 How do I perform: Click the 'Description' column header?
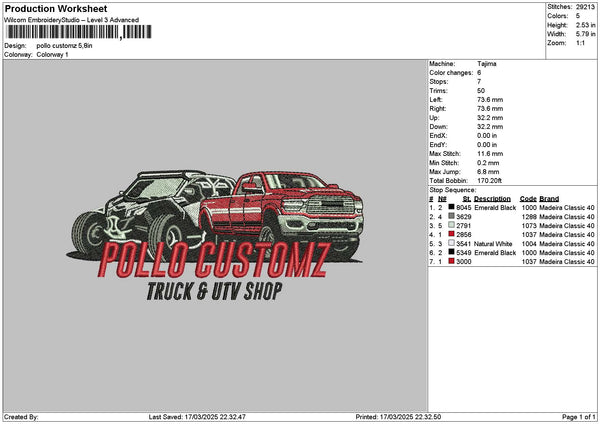pos(492,199)
